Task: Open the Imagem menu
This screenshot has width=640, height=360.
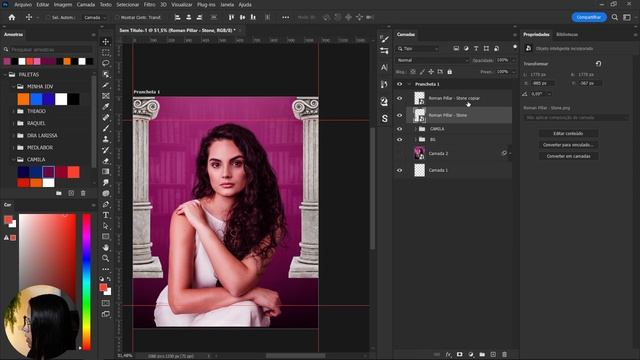Action: (63, 4)
